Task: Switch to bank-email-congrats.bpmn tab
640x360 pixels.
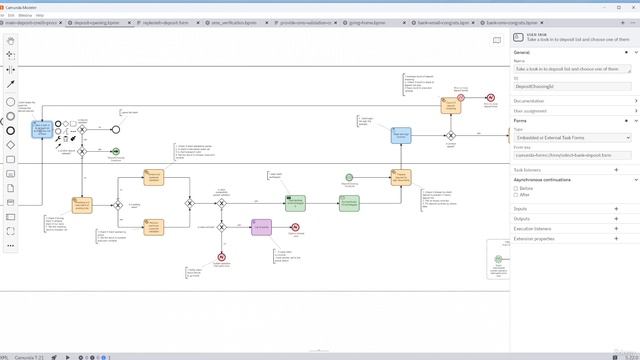Action: (x=443, y=23)
